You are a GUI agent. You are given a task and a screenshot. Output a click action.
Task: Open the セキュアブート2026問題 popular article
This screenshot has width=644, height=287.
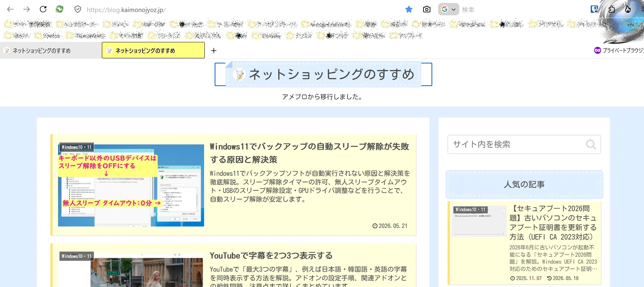coord(553,222)
